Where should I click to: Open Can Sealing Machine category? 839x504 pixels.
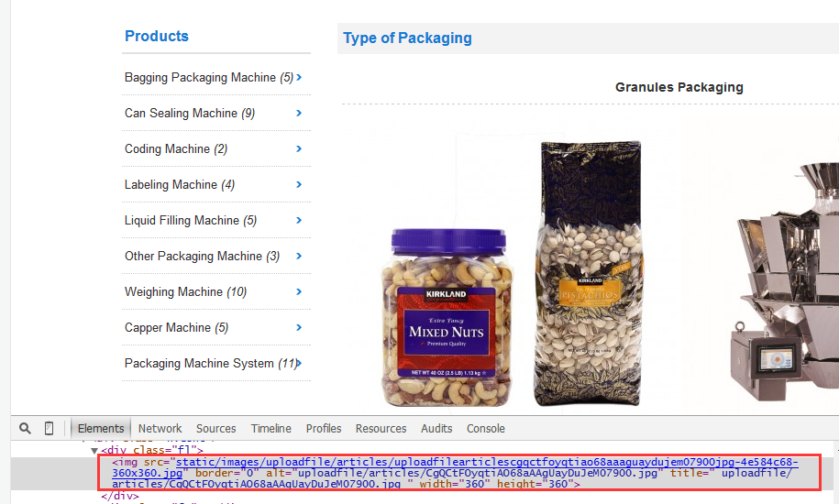coord(190,114)
